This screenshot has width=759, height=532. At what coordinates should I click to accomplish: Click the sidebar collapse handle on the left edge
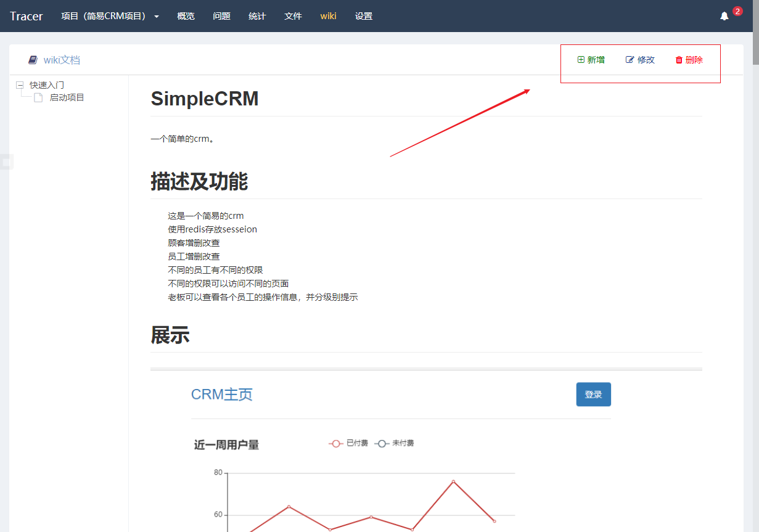tap(7, 162)
